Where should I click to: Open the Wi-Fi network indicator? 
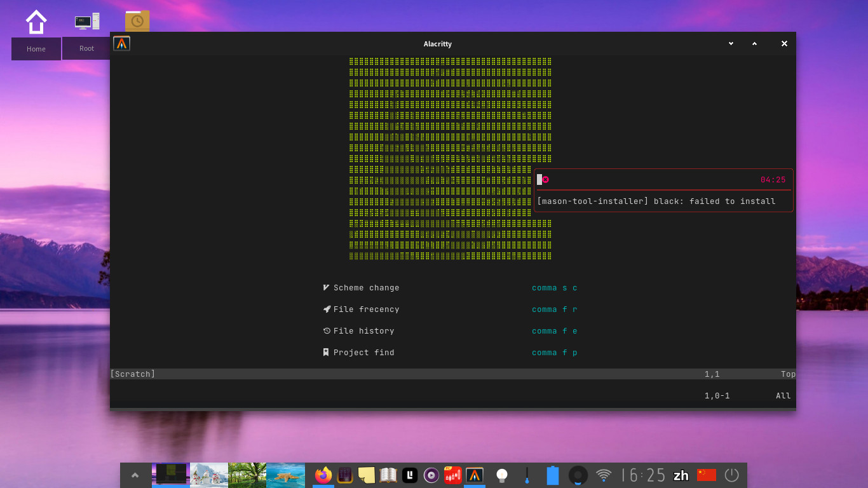coord(604,475)
